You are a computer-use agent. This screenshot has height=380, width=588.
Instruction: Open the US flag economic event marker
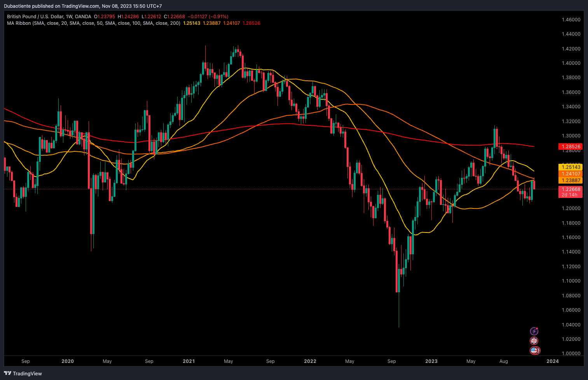click(x=535, y=351)
